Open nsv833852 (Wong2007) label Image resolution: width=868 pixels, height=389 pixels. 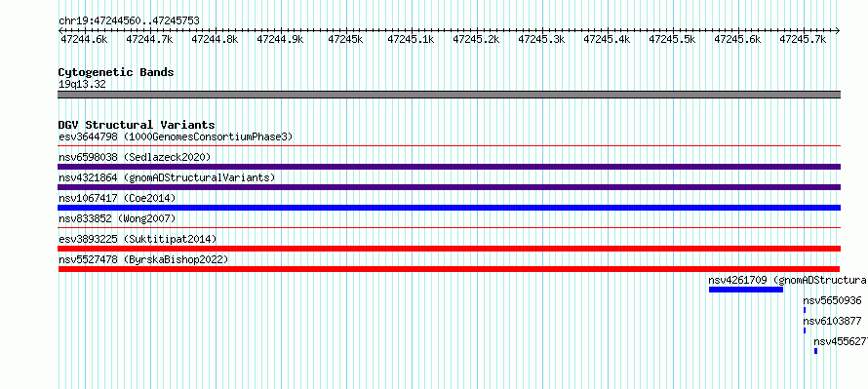pyautogui.click(x=117, y=218)
